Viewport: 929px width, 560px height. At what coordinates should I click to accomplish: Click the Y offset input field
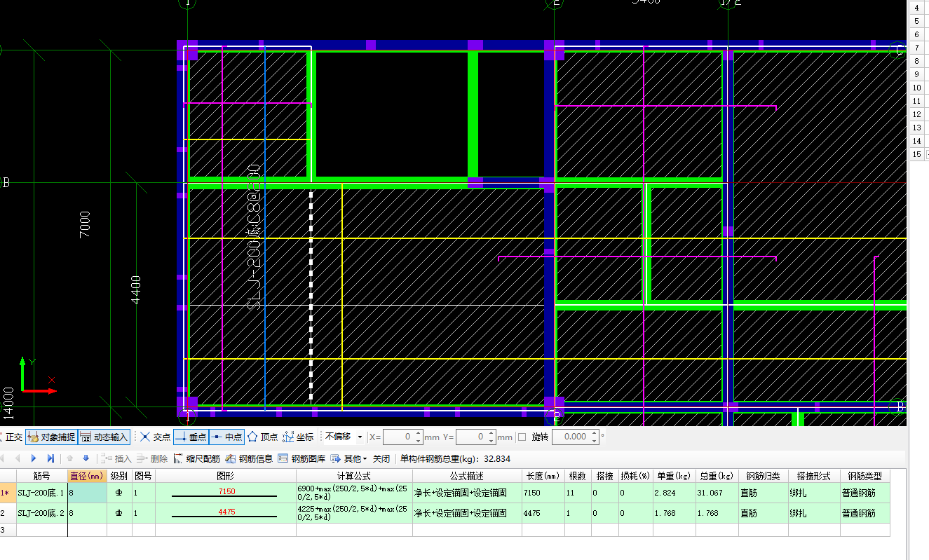pyautogui.click(x=471, y=437)
